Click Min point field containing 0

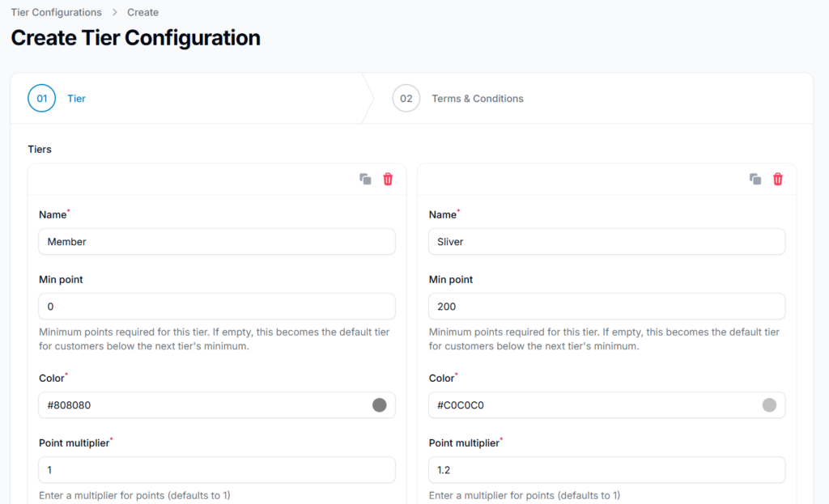click(x=217, y=307)
